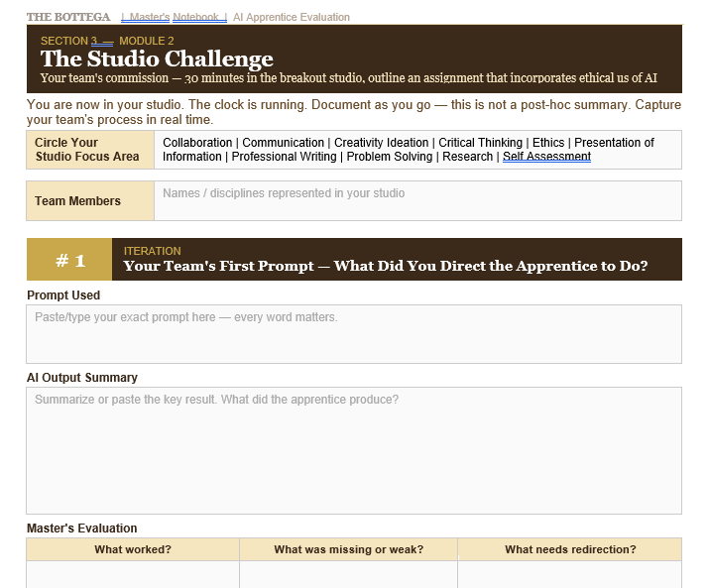This screenshot has width=709, height=588.
Task: Select Communication focus area option
Action: [285, 143]
